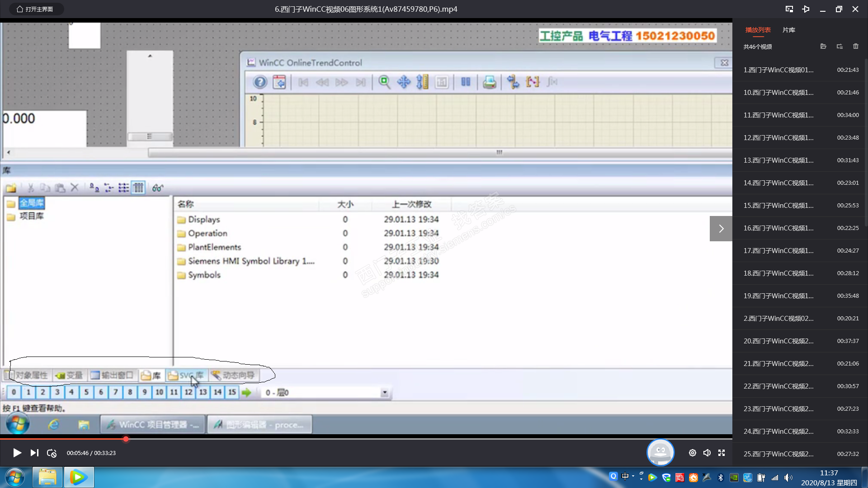The image size is (868, 488).
Task: Click 打开主界面 button
Action: click(35, 9)
